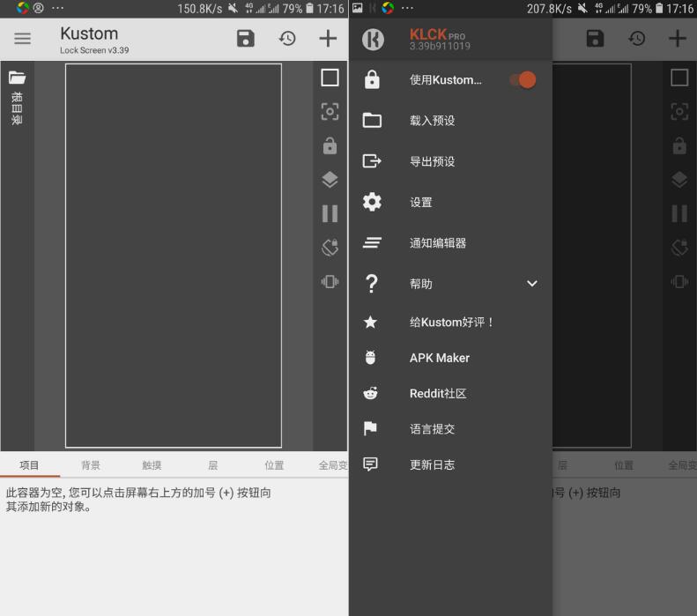
Task: Open APK Maker entry
Action: click(x=450, y=357)
